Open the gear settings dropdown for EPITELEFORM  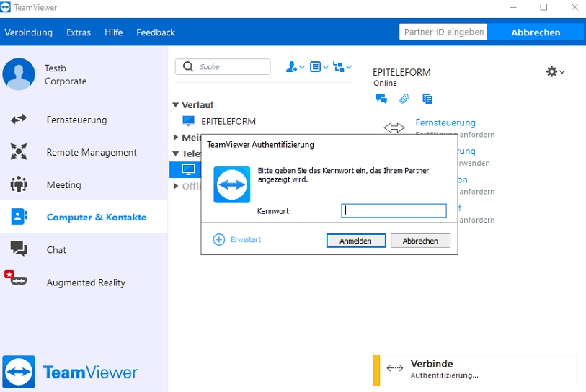[x=555, y=71]
